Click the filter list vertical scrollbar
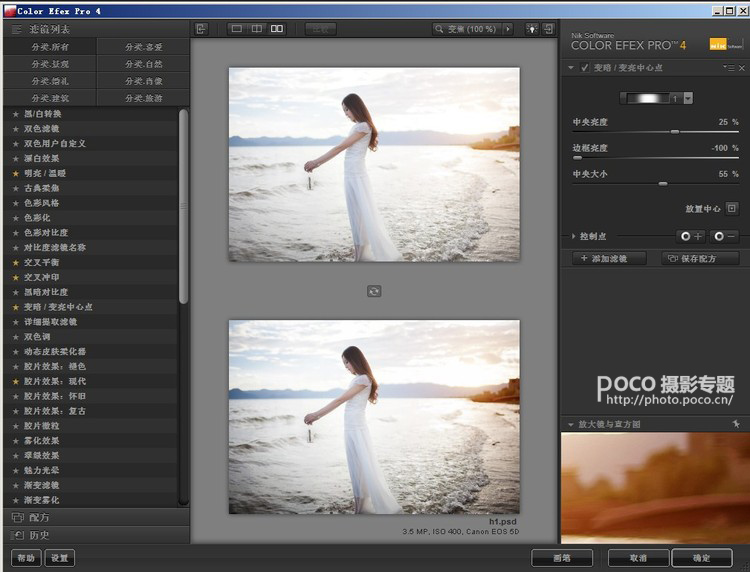Screen dimensions: 750x572 183,206
